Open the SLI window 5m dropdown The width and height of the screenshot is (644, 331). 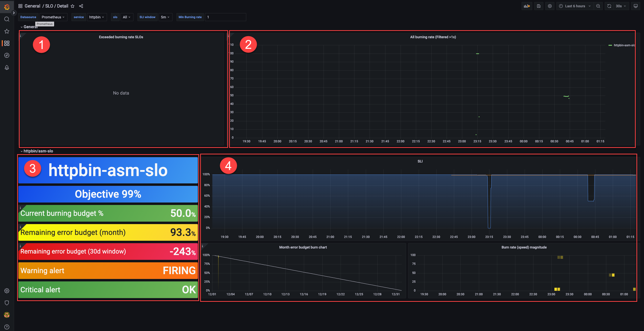coord(165,17)
